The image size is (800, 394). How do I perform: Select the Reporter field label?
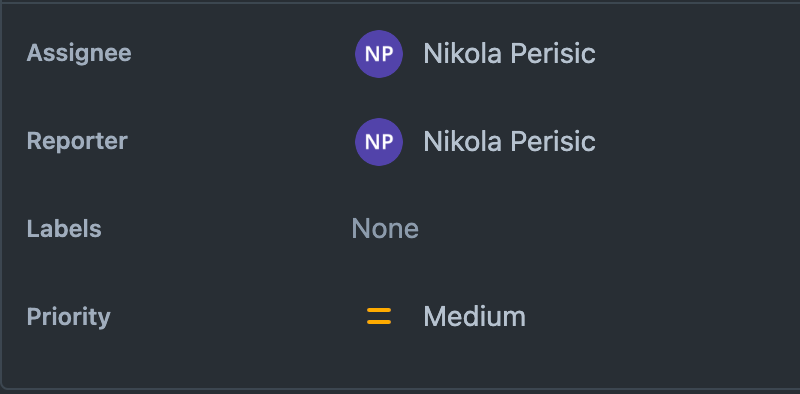click(77, 141)
